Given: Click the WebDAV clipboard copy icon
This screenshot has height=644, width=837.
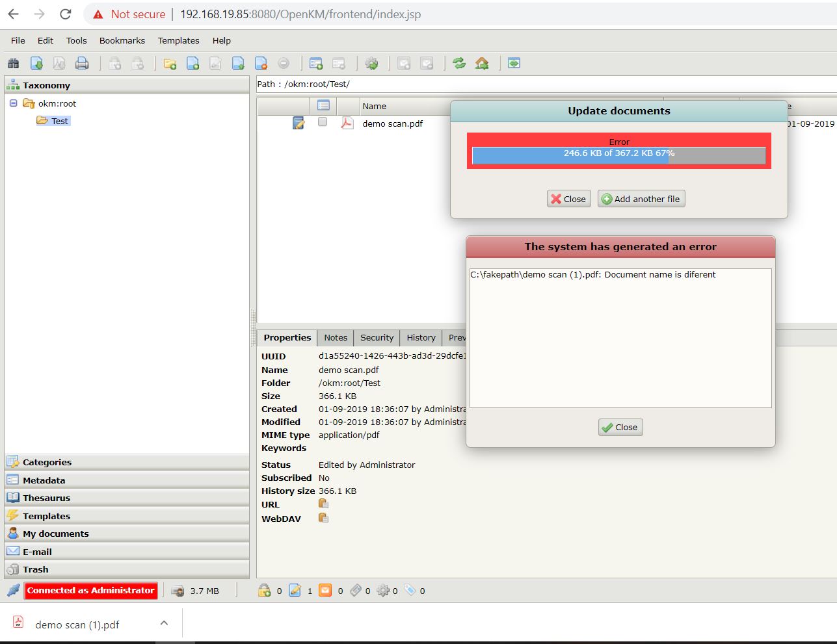Looking at the screenshot, I should [x=323, y=518].
